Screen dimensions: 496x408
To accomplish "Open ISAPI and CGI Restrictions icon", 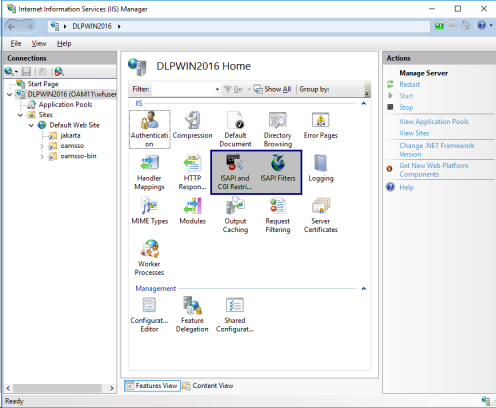I will point(235,172).
